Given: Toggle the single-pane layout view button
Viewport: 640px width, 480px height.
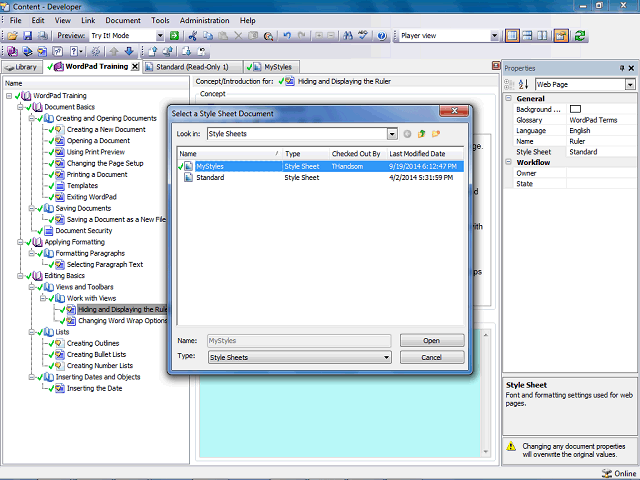Looking at the screenshot, I should [x=512, y=36].
